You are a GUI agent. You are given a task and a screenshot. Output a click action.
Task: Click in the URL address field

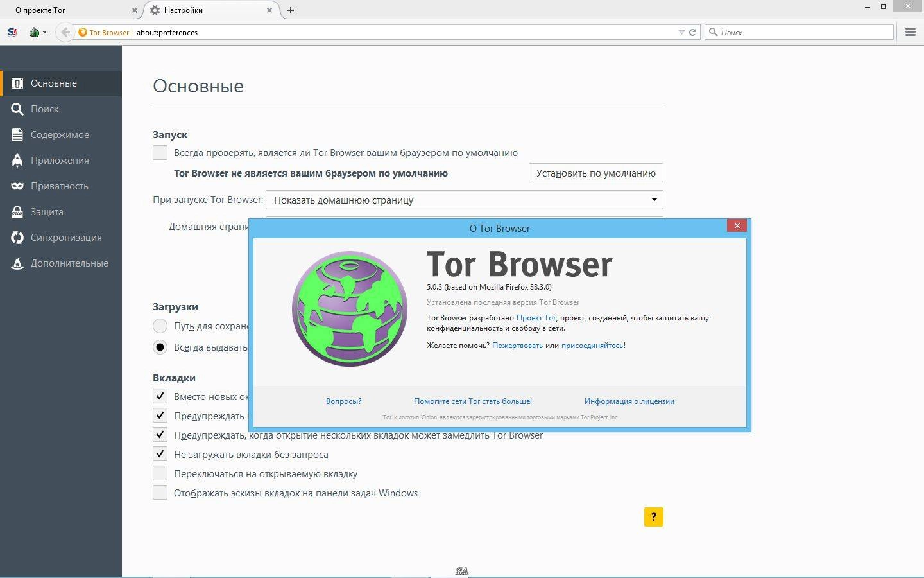tap(404, 32)
